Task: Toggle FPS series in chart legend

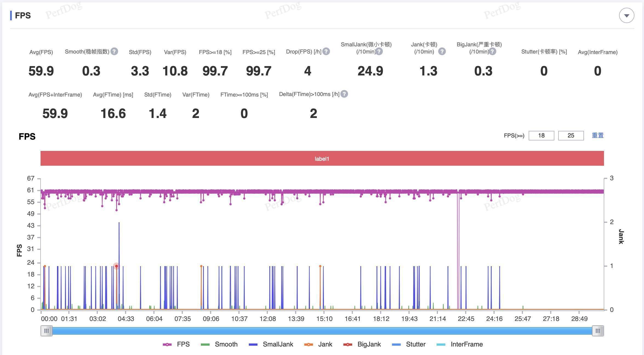Action: 176,344
